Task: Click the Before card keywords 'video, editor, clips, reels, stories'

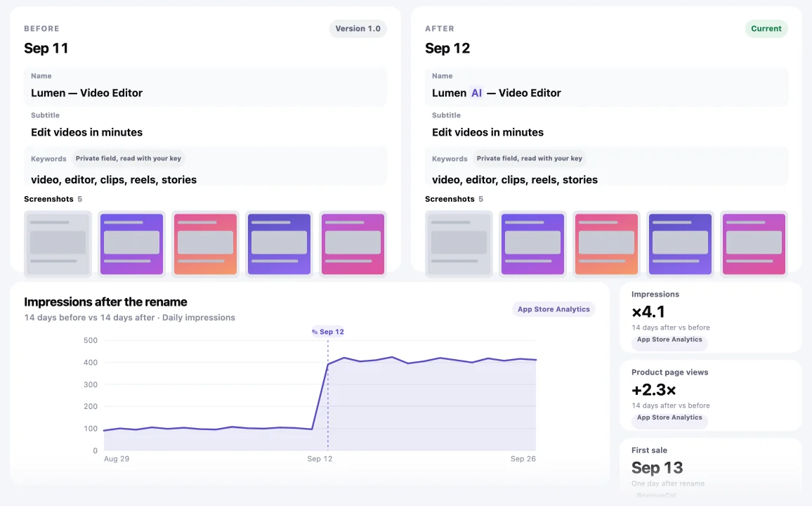Action: (114, 180)
